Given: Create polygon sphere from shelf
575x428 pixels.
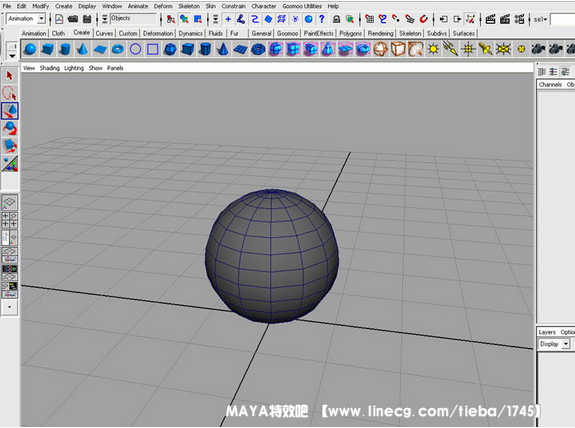Looking at the screenshot, I should pyautogui.click(x=170, y=49).
